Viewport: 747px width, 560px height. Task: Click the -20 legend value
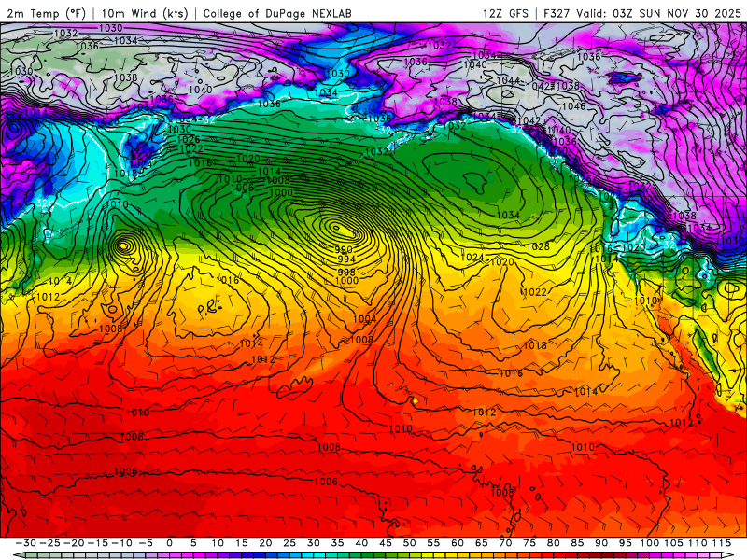click(x=74, y=543)
